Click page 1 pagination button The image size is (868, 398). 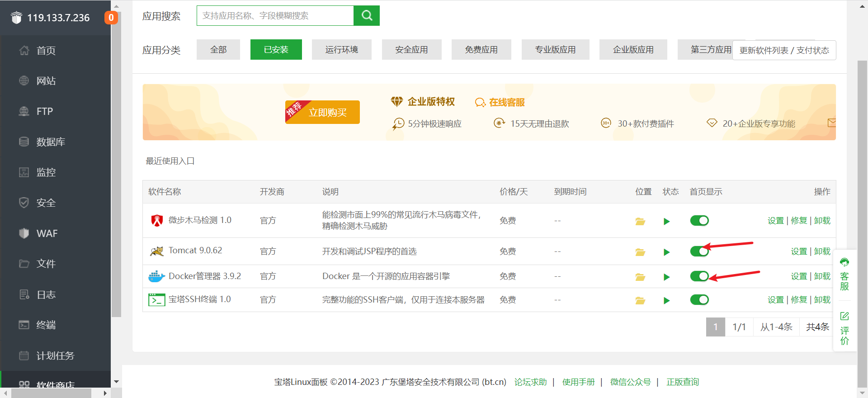[x=716, y=327]
